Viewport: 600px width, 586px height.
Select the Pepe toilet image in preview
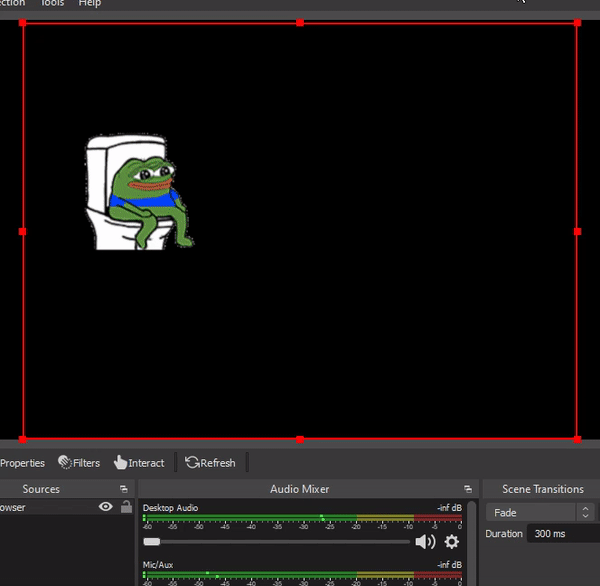pyautogui.click(x=139, y=193)
